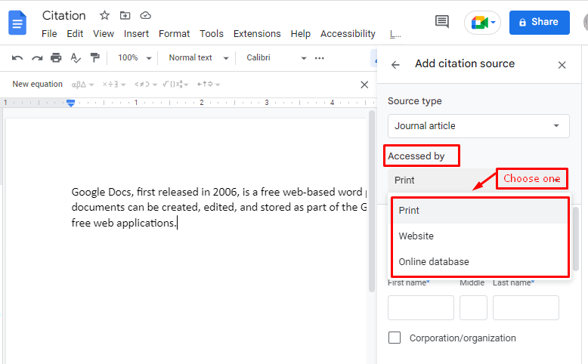Open the arrows equation menu
The image size is (588, 364).
(209, 85)
